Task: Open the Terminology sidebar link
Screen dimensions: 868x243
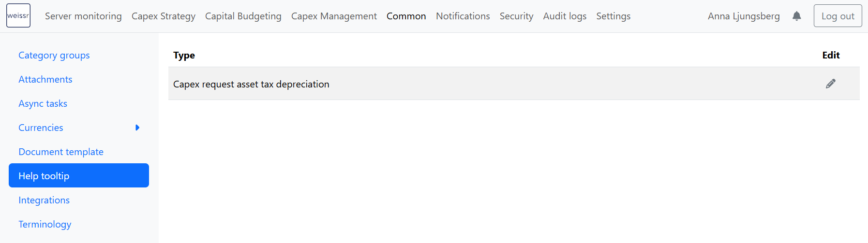Action: [45, 224]
